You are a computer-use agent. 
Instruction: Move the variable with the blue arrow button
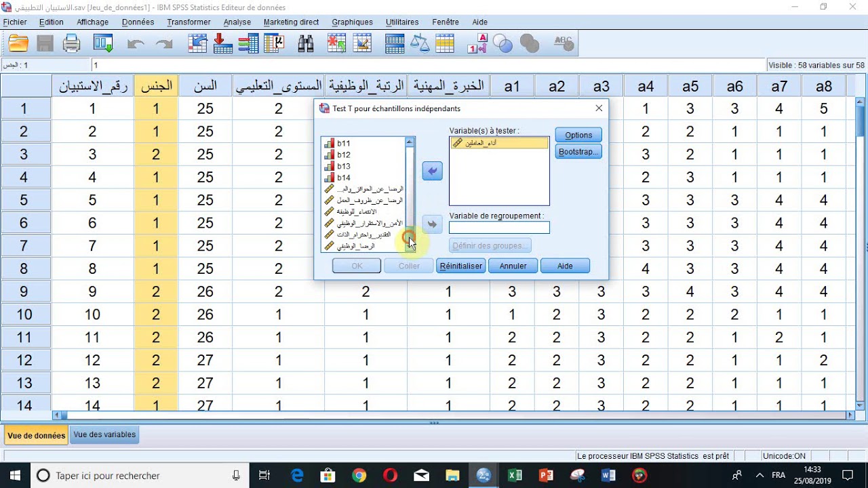[x=432, y=171]
